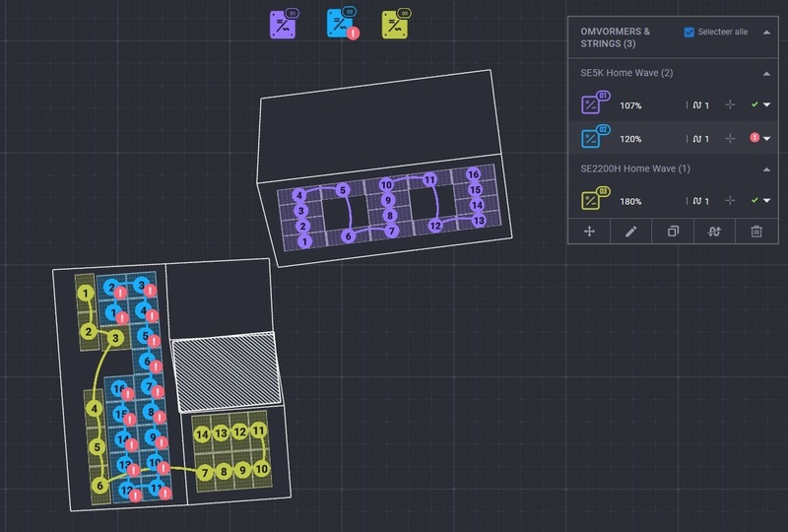Image resolution: width=788 pixels, height=532 pixels.
Task: Click red error status in 120% row
Action: coord(755,137)
